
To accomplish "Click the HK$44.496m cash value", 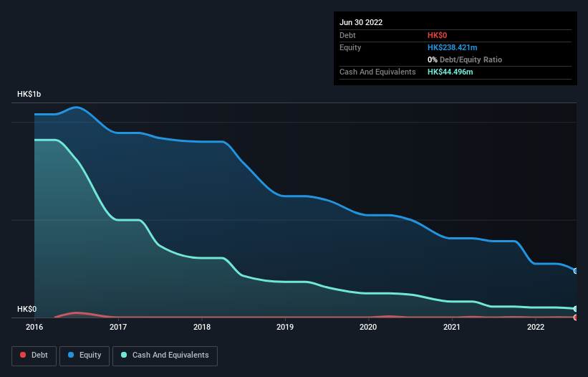I will click(450, 72).
